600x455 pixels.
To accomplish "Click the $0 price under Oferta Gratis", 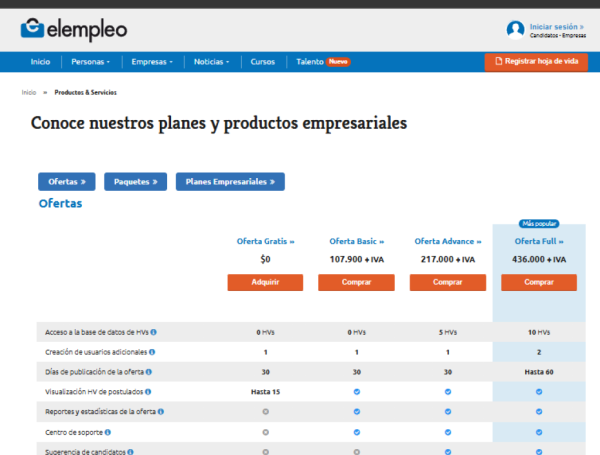I will pos(265,259).
